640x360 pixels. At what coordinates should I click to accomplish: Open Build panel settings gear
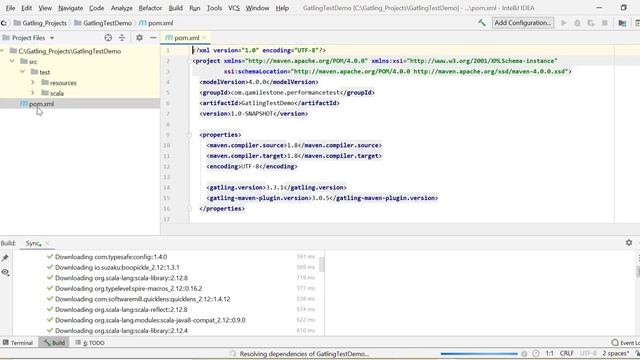[x=629, y=242]
